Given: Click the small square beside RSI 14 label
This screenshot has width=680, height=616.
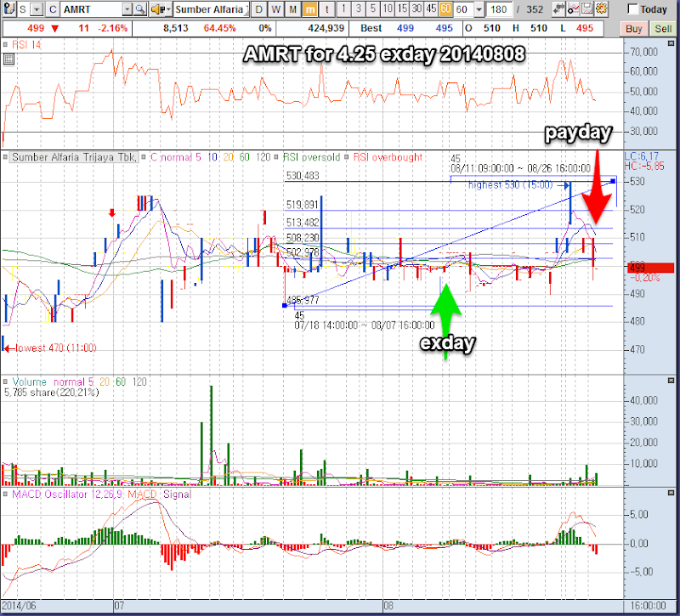Looking at the screenshot, I should coord(5,45).
